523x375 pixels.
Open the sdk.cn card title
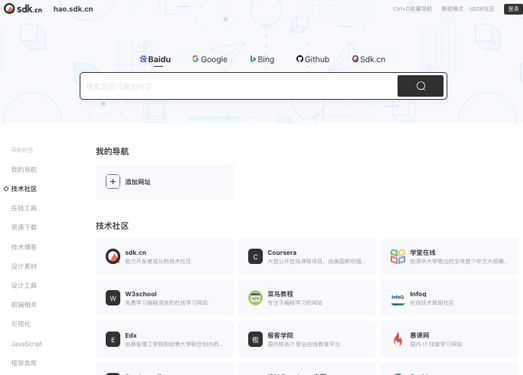(x=136, y=253)
